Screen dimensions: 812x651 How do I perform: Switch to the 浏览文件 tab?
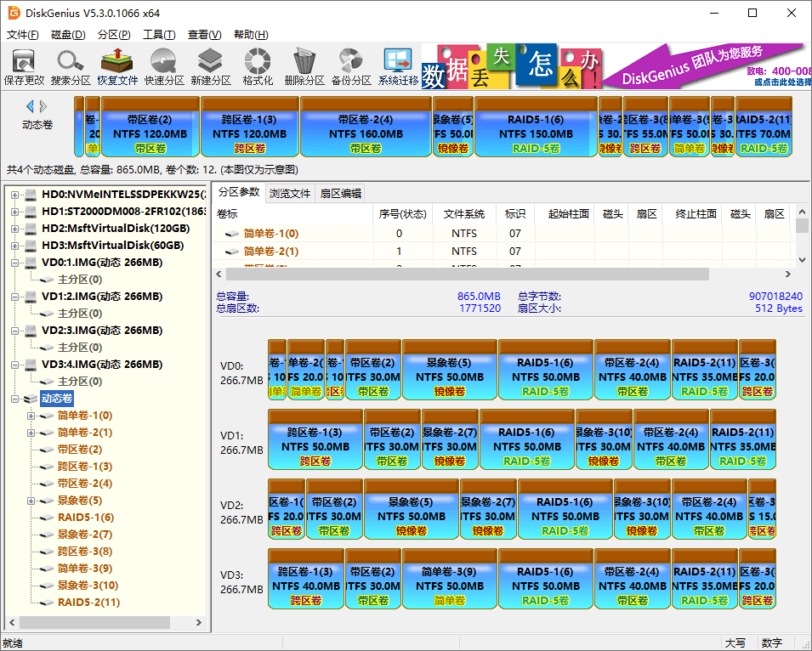(290, 193)
